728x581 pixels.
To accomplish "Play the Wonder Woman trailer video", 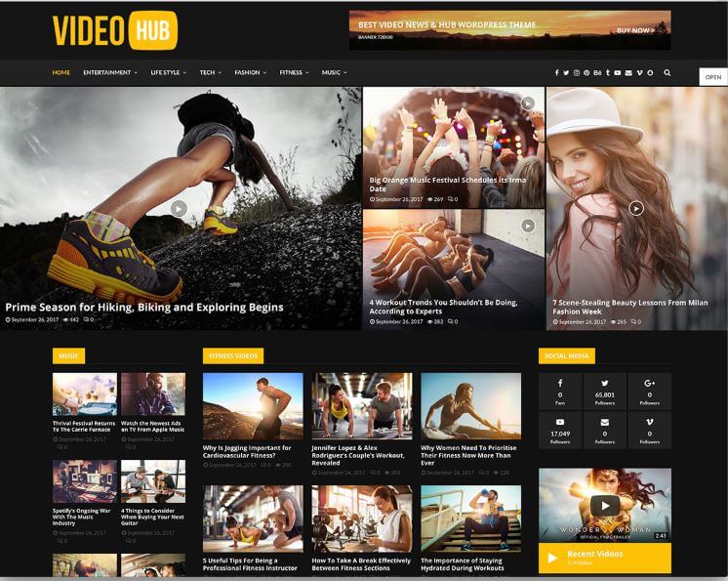I will click(604, 506).
